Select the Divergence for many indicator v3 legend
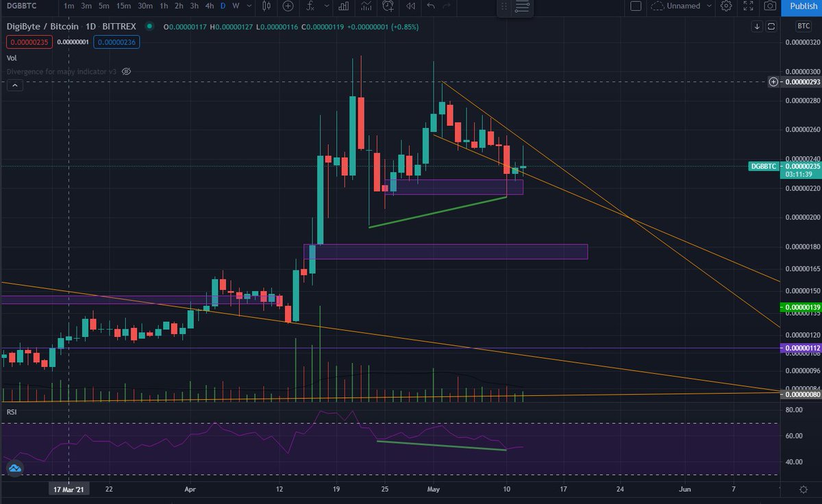 tap(62, 71)
